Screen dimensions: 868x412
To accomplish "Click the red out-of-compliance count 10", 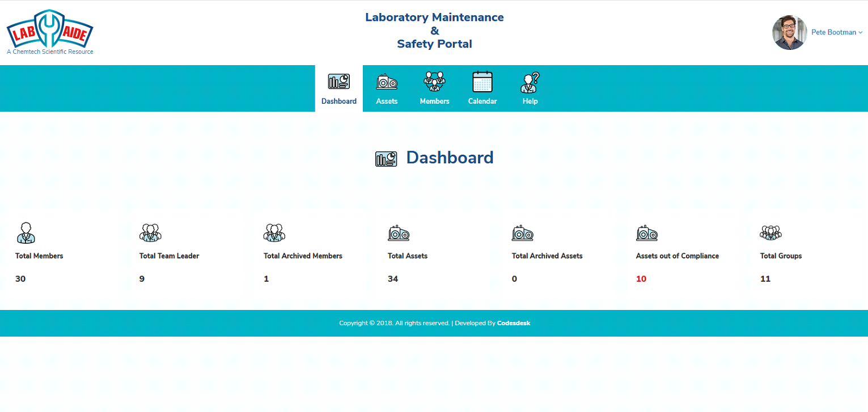I will point(641,279).
